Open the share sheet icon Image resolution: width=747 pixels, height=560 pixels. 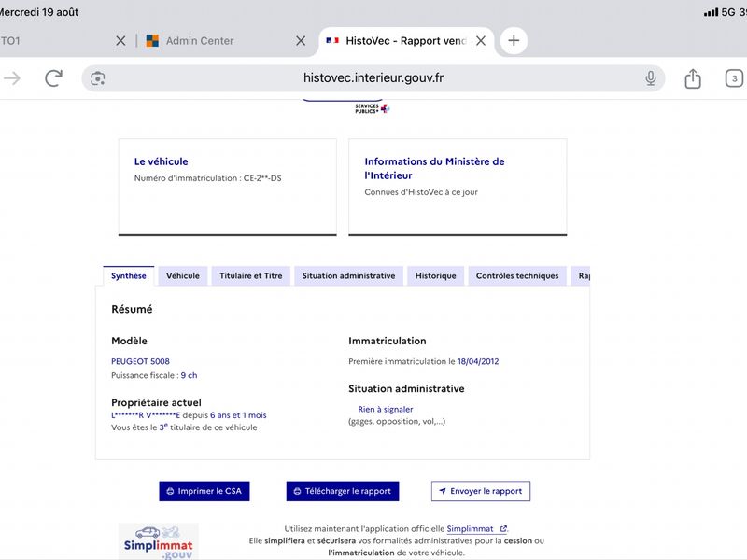(693, 78)
